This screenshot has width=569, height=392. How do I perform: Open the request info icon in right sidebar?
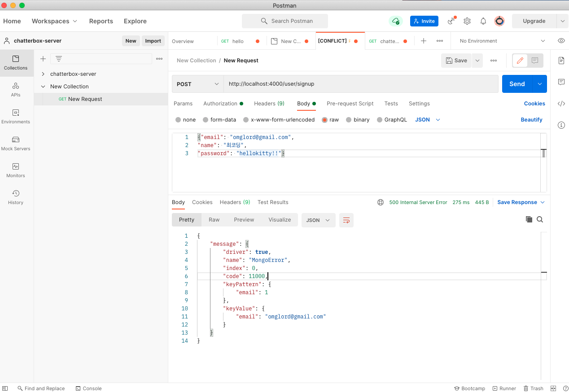(561, 125)
